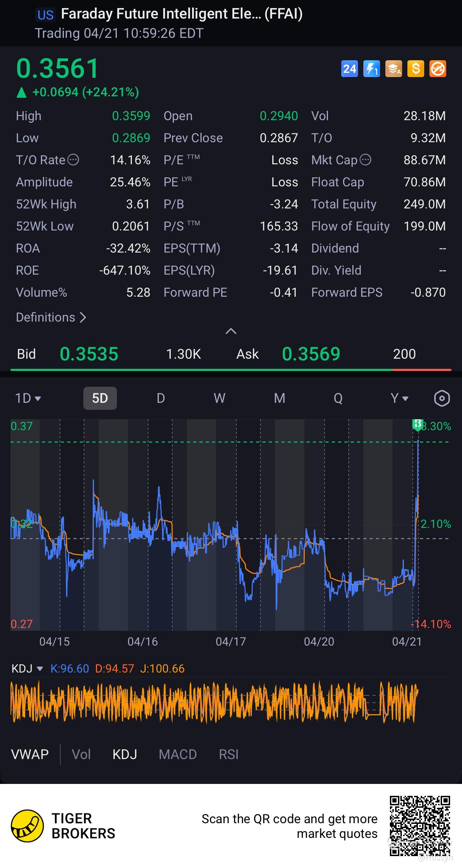This screenshot has width=462, height=868.
Task: Switch to the RSI indicator
Action: point(229,754)
